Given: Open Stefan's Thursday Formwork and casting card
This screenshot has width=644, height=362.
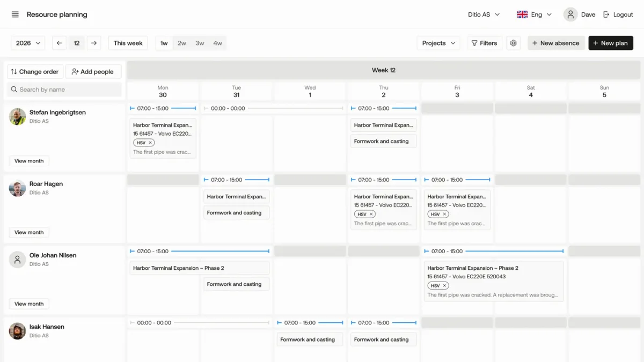Looking at the screenshot, I should pyautogui.click(x=384, y=142).
